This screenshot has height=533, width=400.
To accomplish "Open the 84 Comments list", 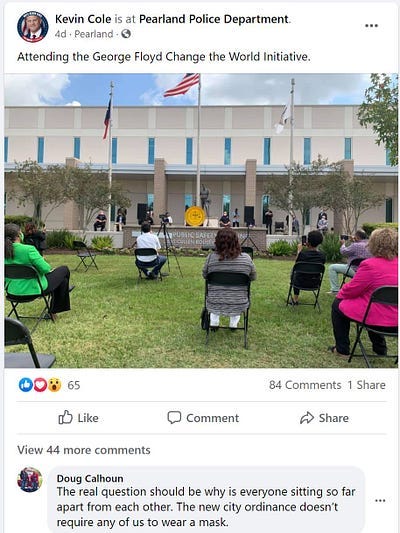I will [305, 385].
